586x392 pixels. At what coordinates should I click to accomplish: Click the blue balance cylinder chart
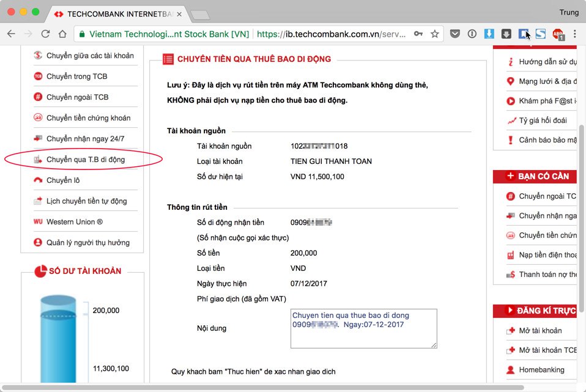(58, 339)
